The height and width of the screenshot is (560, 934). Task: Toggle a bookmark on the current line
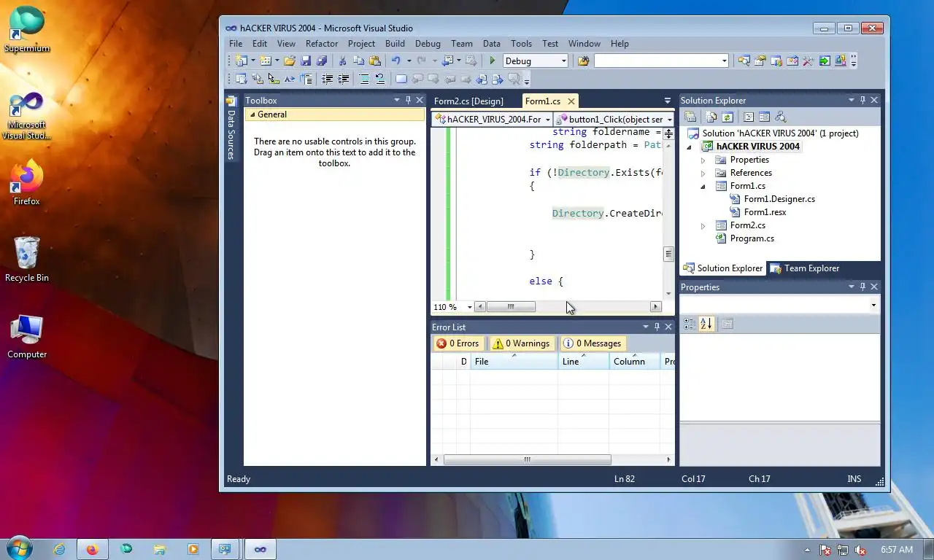(401, 79)
